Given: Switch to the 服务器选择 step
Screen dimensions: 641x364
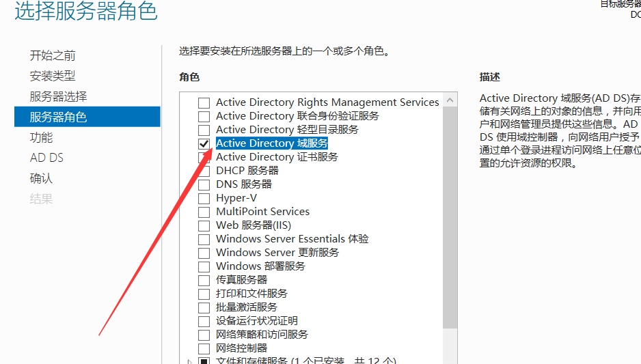Looking at the screenshot, I should coord(58,96).
